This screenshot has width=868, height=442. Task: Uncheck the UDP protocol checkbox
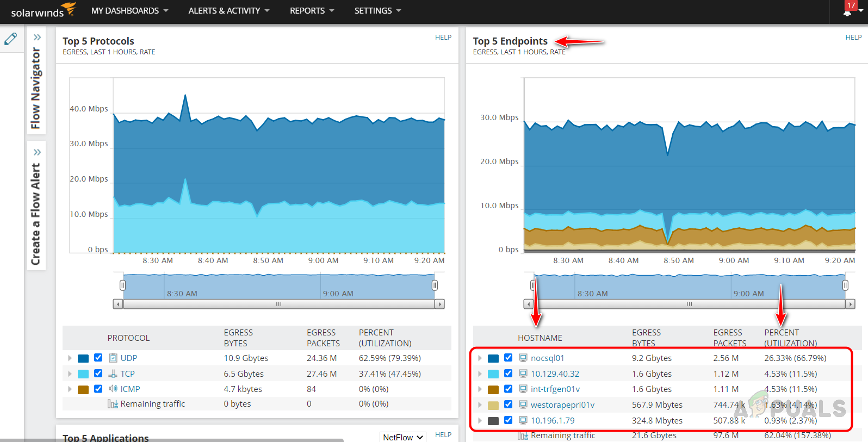click(98, 358)
